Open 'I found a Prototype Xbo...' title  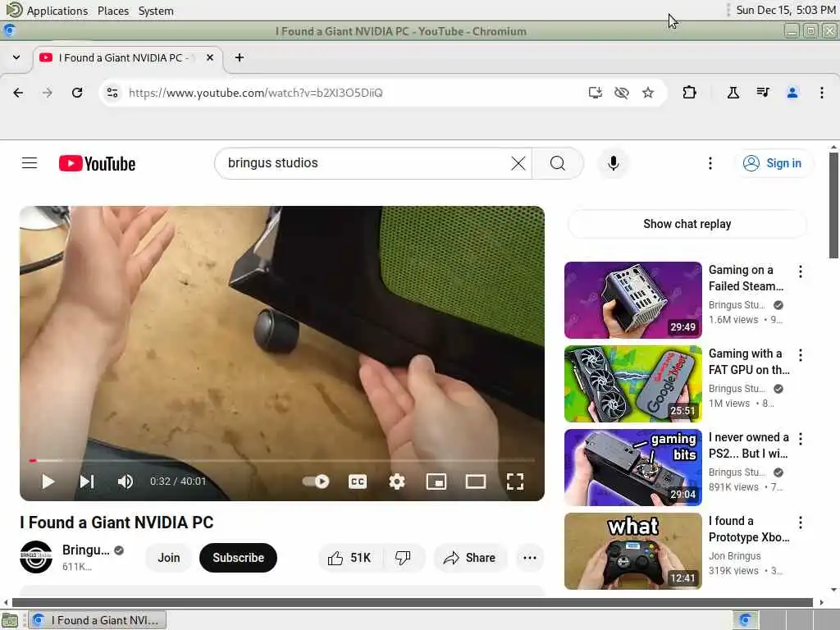click(x=748, y=529)
